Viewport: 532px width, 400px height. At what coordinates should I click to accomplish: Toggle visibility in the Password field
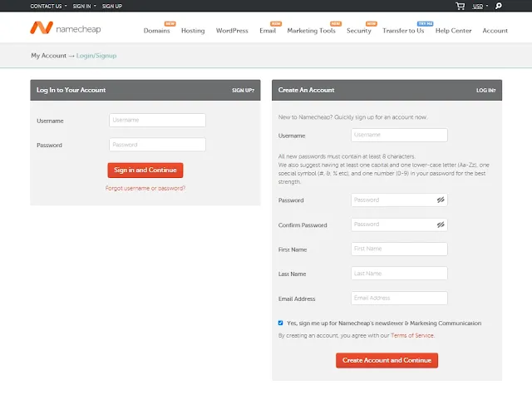pyautogui.click(x=441, y=200)
